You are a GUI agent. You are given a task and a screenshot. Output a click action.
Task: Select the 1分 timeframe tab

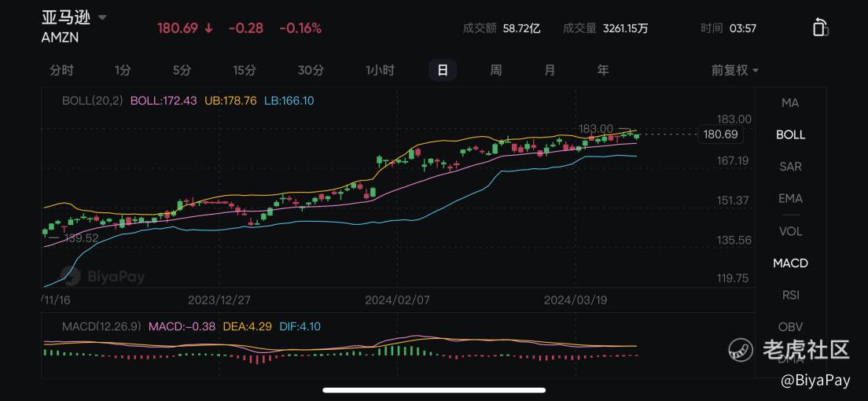[x=123, y=70]
